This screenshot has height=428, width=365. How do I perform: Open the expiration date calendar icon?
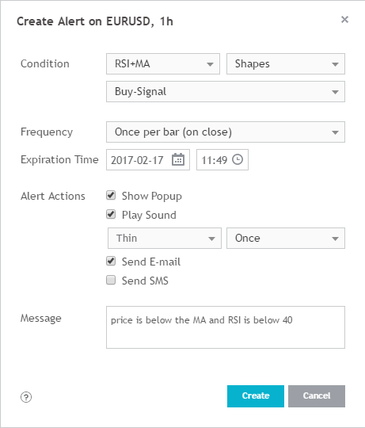click(x=178, y=160)
